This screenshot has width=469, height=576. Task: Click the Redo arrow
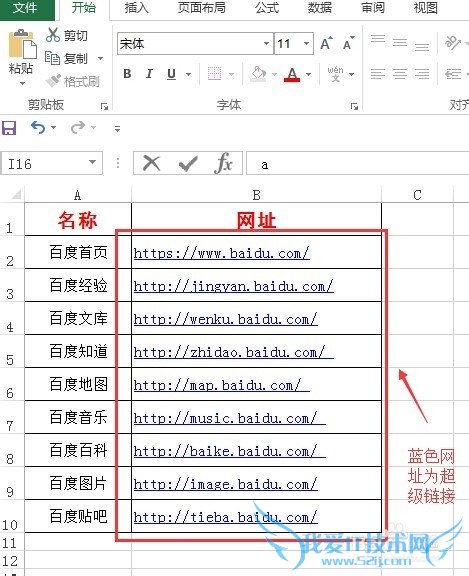[78, 127]
